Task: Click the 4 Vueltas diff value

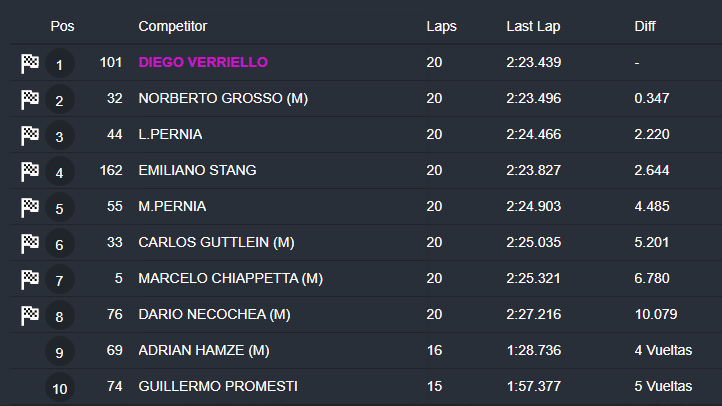Action: click(663, 350)
